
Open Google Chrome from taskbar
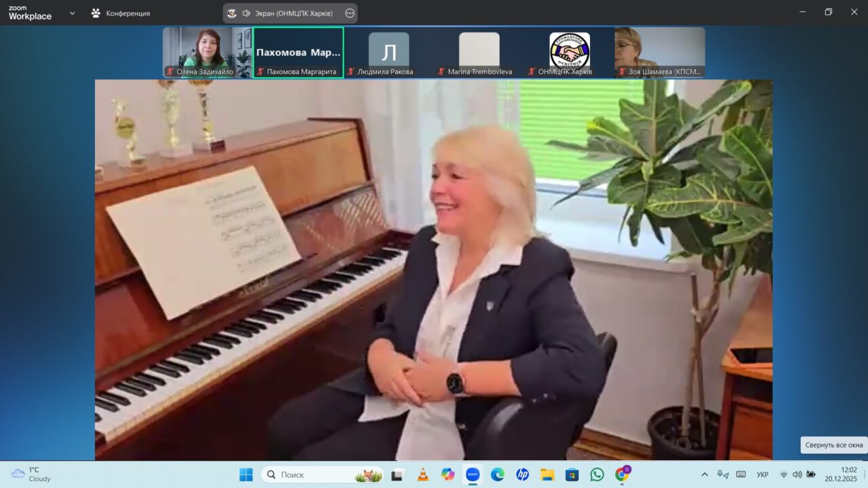[622, 474]
